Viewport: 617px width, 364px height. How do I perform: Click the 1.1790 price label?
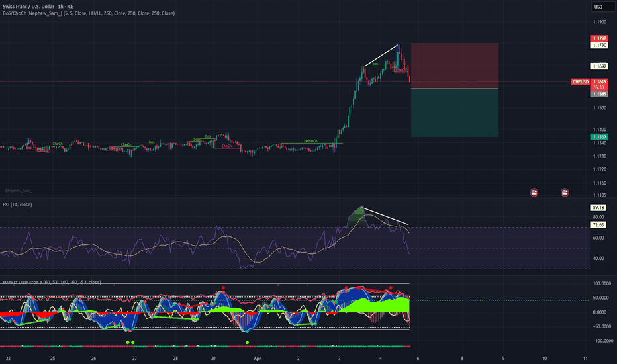(x=599, y=45)
